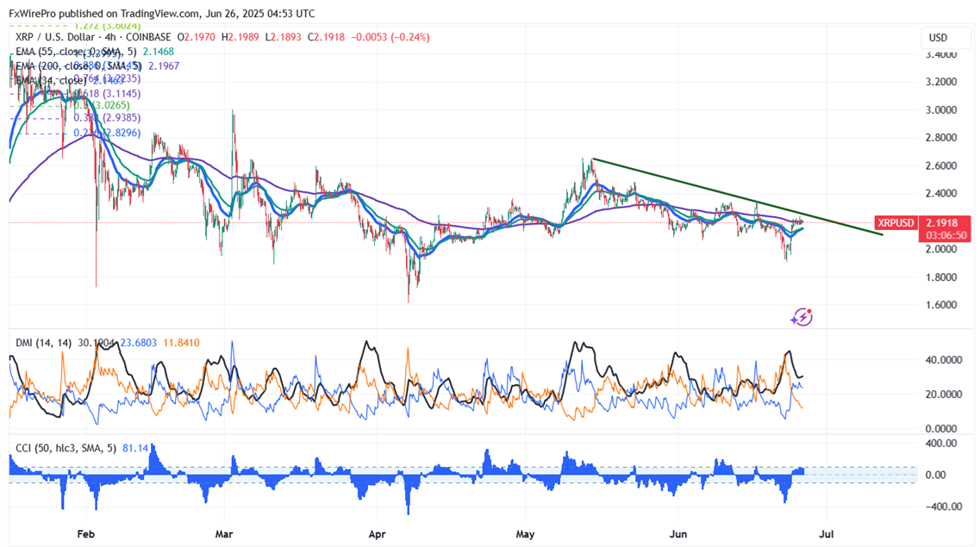Click the Feb label on time axis

(85, 534)
